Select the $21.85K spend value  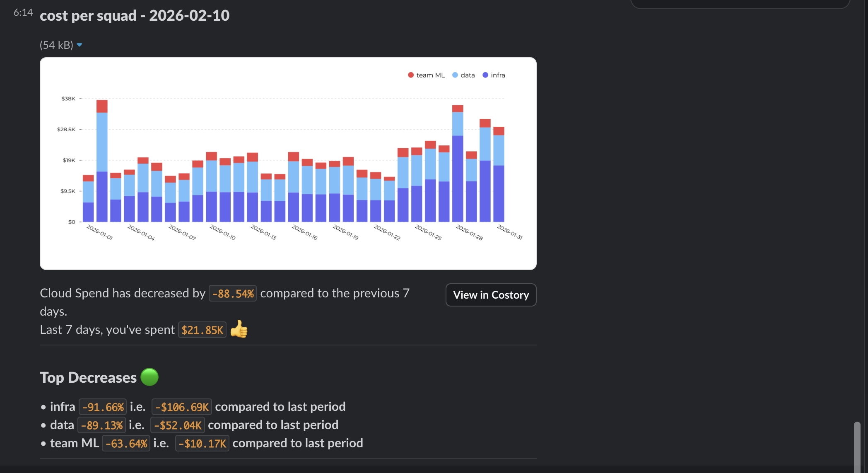click(202, 329)
